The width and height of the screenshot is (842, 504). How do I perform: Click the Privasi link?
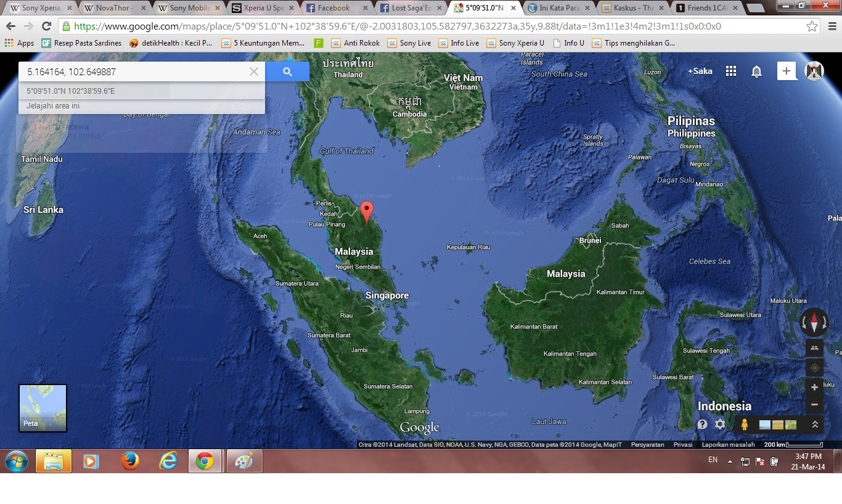tap(682, 444)
